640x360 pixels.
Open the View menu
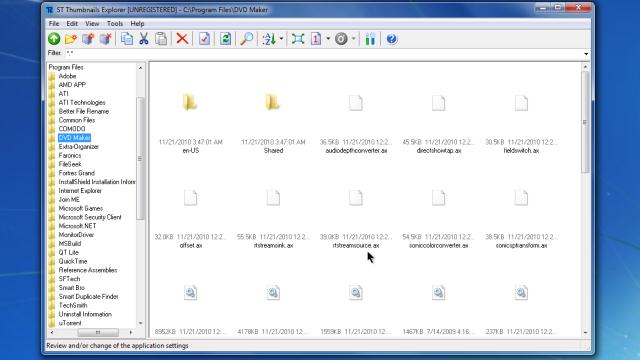pos(92,24)
